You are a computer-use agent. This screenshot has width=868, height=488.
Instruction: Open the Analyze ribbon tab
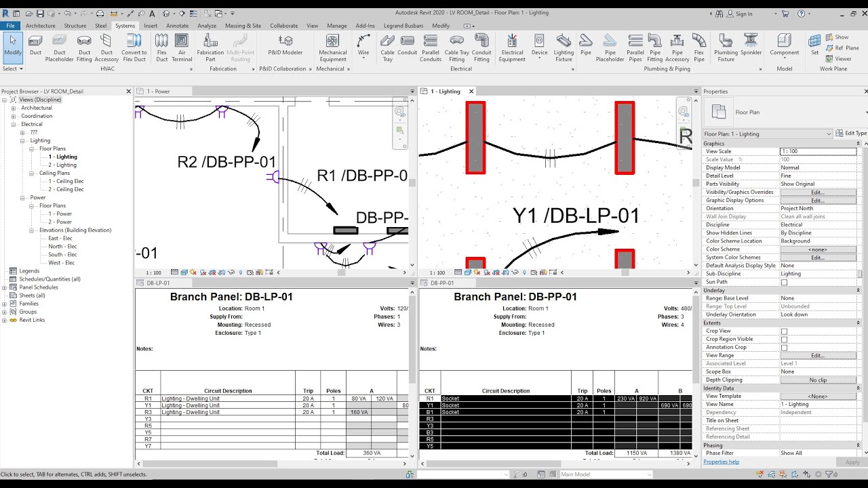point(207,26)
